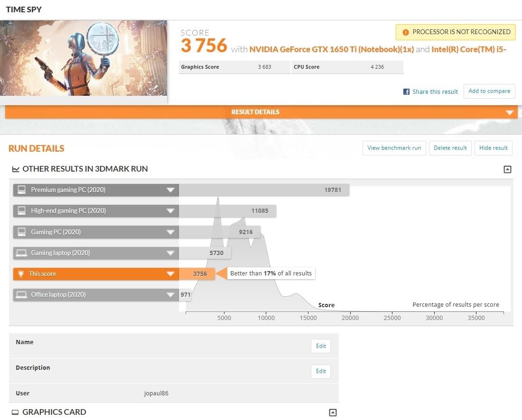The width and height of the screenshot is (522, 420).
Task: Click the View benchmark run button
Action: point(394,148)
